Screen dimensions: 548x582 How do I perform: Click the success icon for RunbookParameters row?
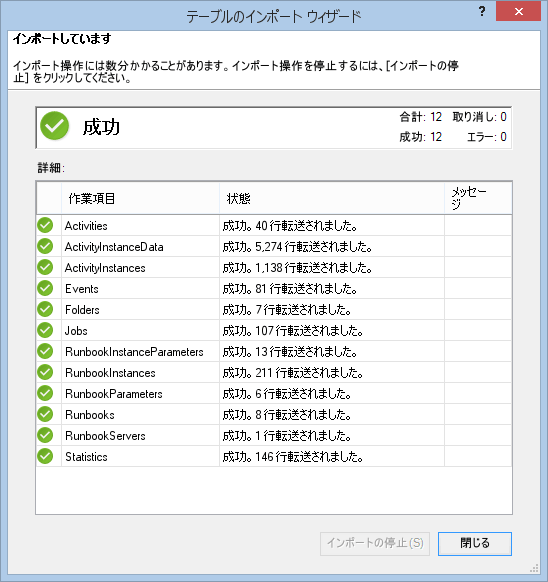(45, 393)
